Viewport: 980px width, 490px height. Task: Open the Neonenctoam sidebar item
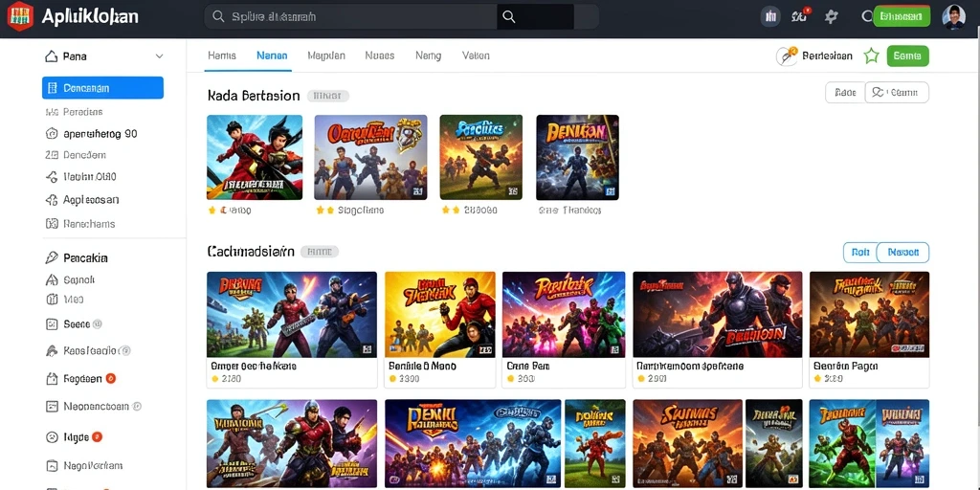pyautogui.click(x=94, y=406)
